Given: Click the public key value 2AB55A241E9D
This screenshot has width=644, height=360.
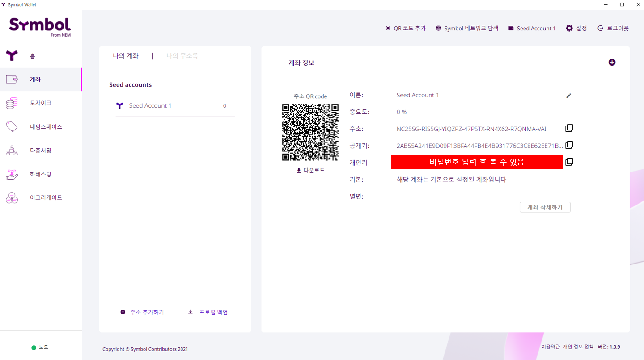Looking at the screenshot, I should click(x=480, y=146).
